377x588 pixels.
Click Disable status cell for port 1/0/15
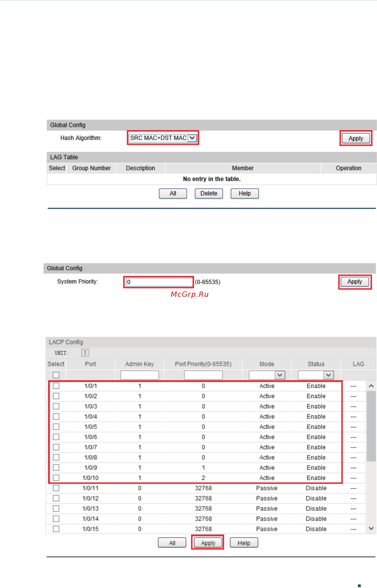(x=316, y=529)
